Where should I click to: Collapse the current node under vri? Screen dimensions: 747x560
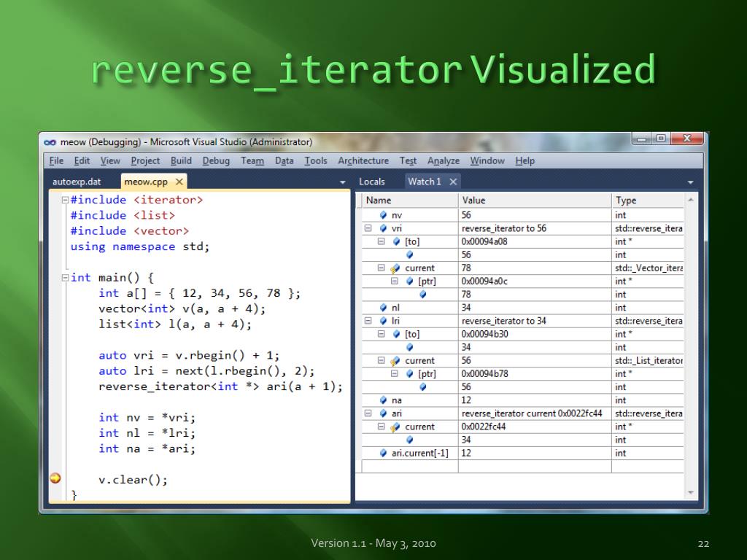click(x=381, y=268)
